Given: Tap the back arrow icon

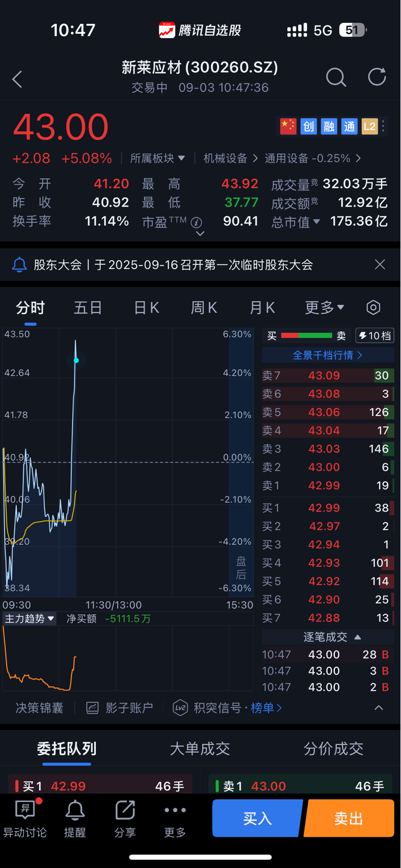Looking at the screenshot, I should click(x=17, y=79).
